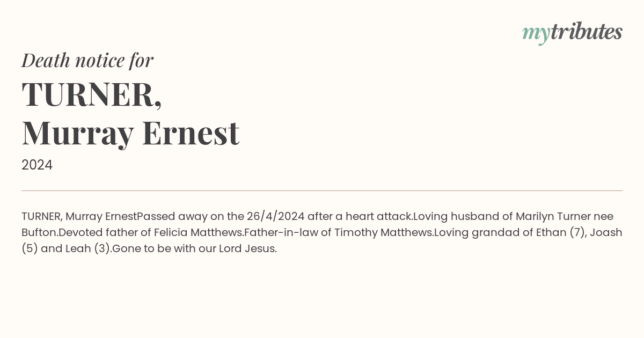This screenshot has height=338, width=644.
Task: Click the horizontal divider line
Action: pyautogui.click(x=322, y=190)
